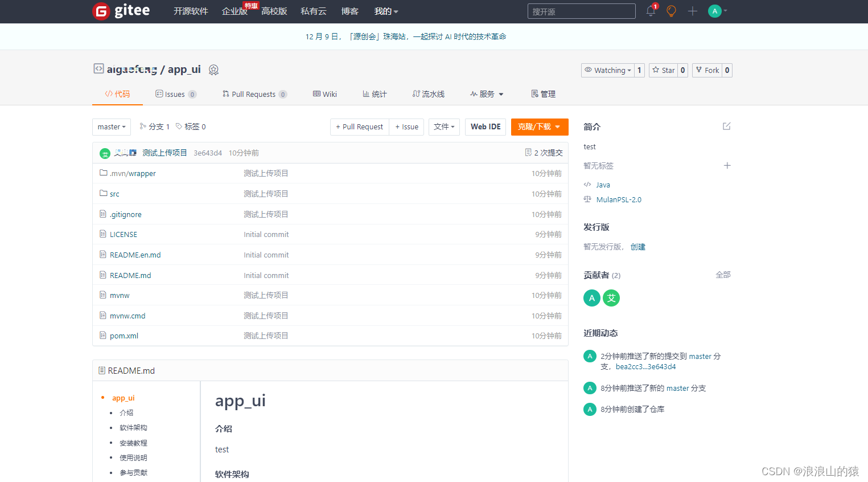Click the master link in 8分钟前推送 activity

pyautogui.click(x=678, y=388)
